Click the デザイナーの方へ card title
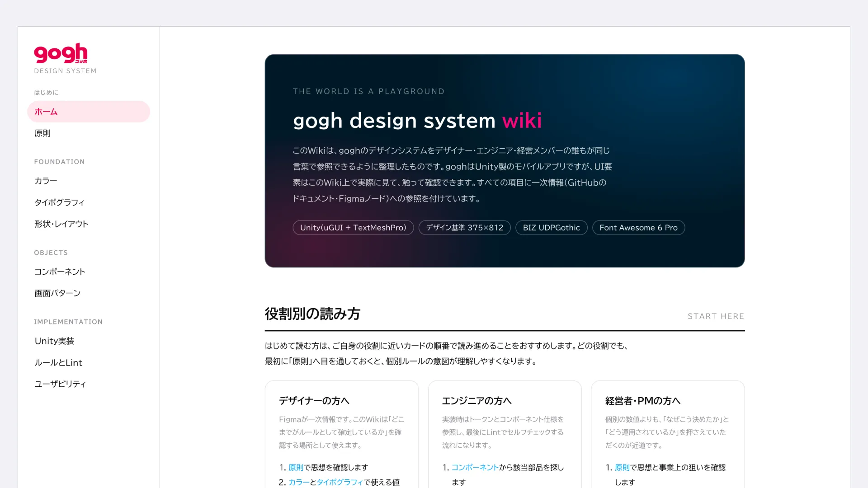868x488 pixels. pos(314,401)
